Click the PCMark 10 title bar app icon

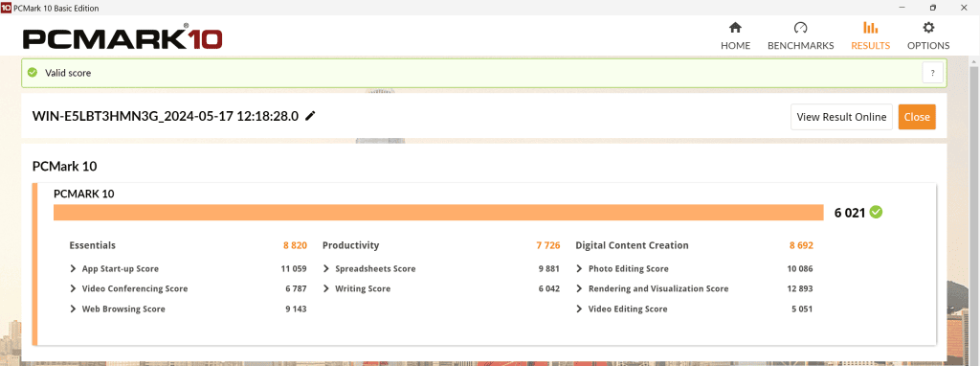click(x=6, y=8)
